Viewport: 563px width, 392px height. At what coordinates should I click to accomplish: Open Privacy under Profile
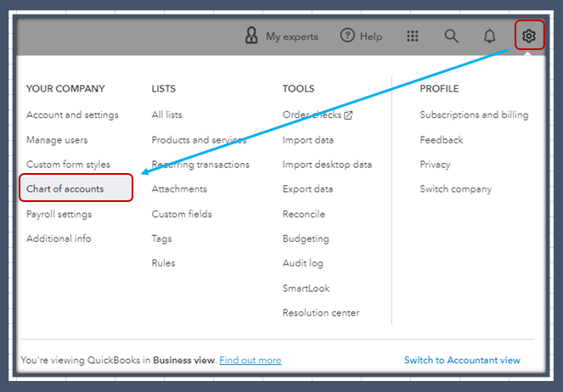tap(435, 165)
